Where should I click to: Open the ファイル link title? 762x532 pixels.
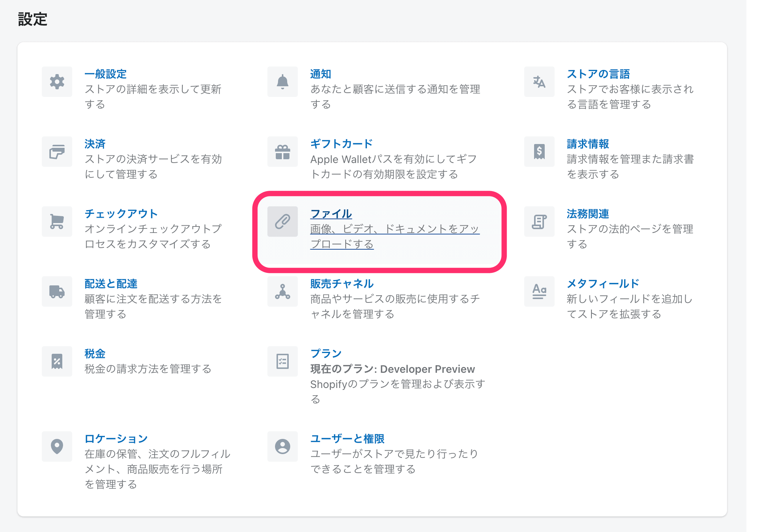pyautogui.click(x=331, y=214)
